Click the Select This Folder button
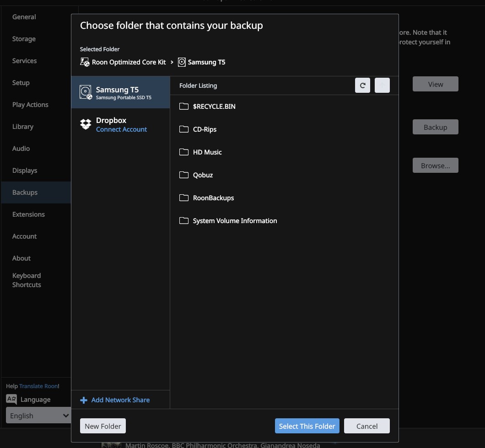The height and width of the screenshot is (448, 485). point(307,426)
